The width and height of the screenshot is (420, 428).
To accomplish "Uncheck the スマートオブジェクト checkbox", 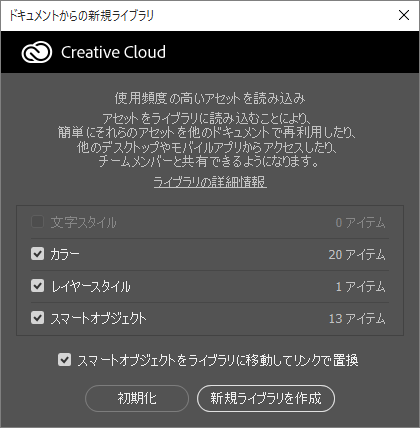I will pos(37,318).
